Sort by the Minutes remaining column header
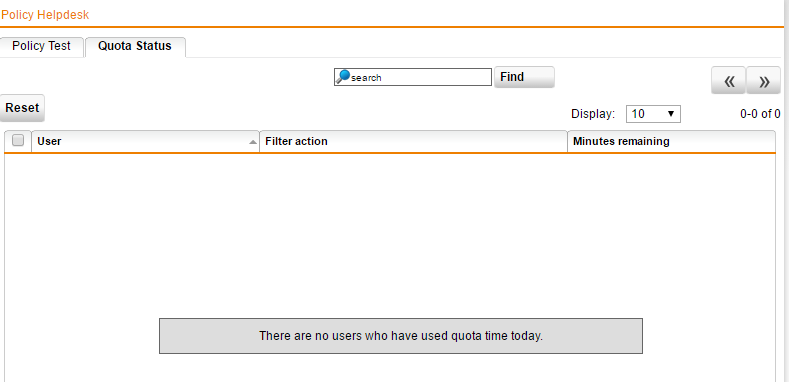Viewport: 789px width, 382px height. coord(671,141)
